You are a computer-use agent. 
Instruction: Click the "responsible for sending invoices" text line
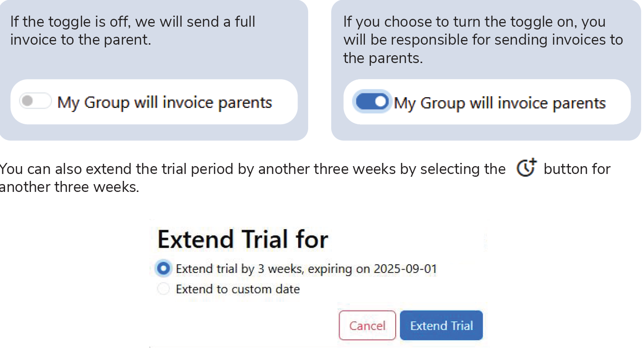(x=483, y=40)
